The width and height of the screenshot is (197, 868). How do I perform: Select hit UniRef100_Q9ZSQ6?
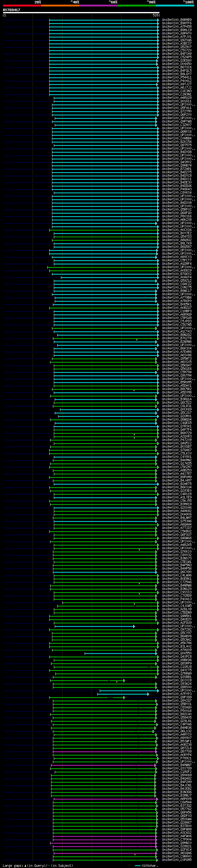click(177, 40)
